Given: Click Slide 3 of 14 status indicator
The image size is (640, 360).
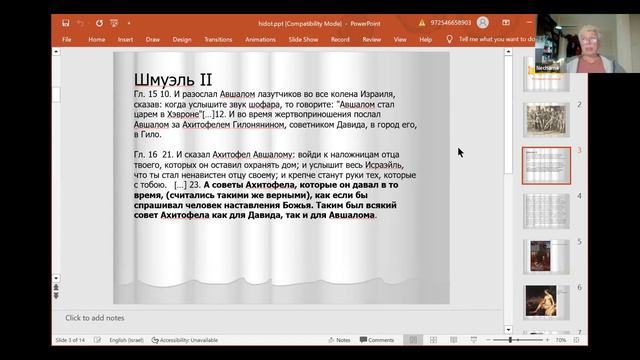Looking at the screenshot, I should point(70,340).
